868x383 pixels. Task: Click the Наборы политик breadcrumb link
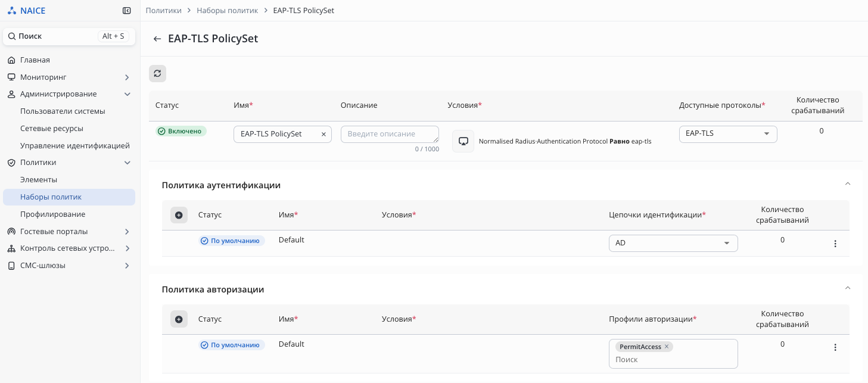[x=227, y=11]
